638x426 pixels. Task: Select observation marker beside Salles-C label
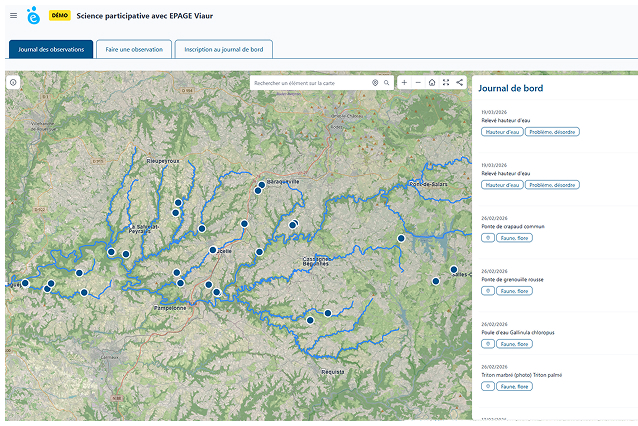point(454,269)
